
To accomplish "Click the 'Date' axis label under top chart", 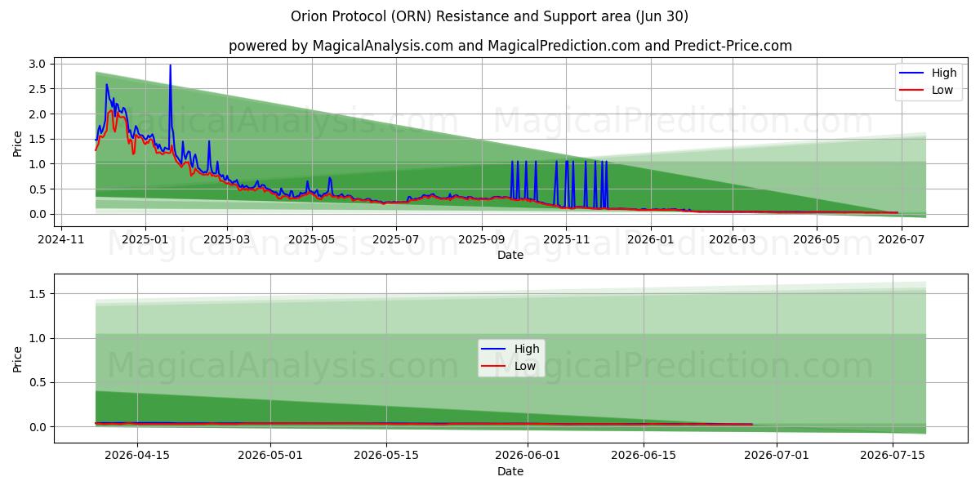I will pos(510,256).
